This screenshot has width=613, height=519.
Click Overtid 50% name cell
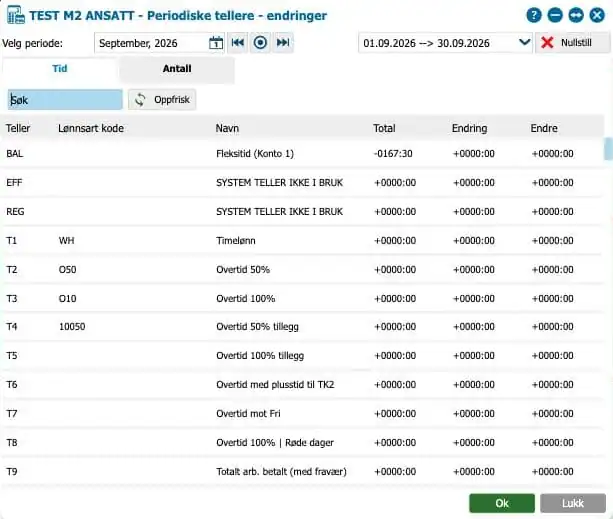[243, 269]
